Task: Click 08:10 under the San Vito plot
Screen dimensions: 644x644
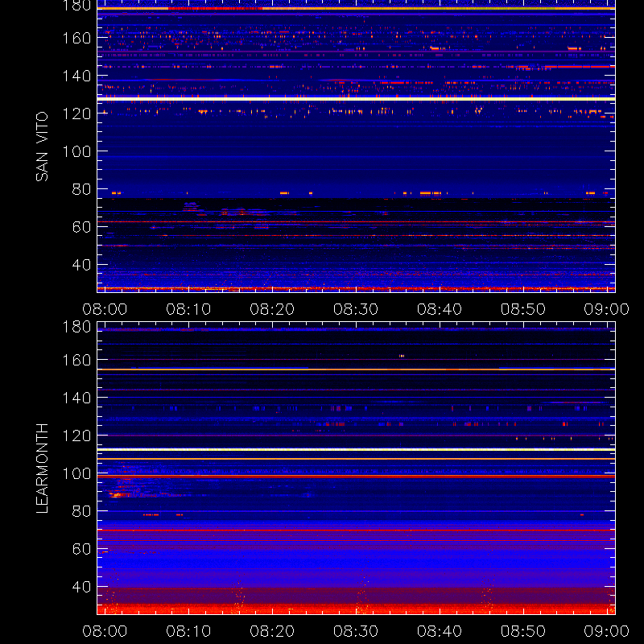Action: pyautogui.click(x=188, y=309)
